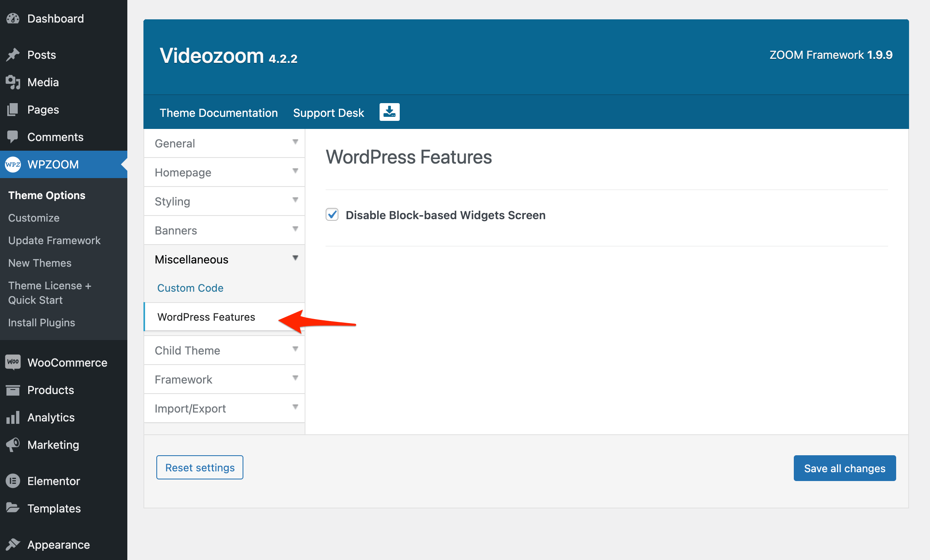Screen dimensions: 930x560
Task: Open Theme License + Quick Start
Action: coord(50,293)
